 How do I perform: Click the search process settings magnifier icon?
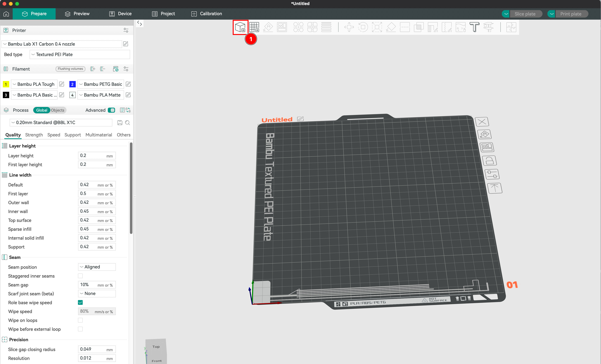click(127, 122)
